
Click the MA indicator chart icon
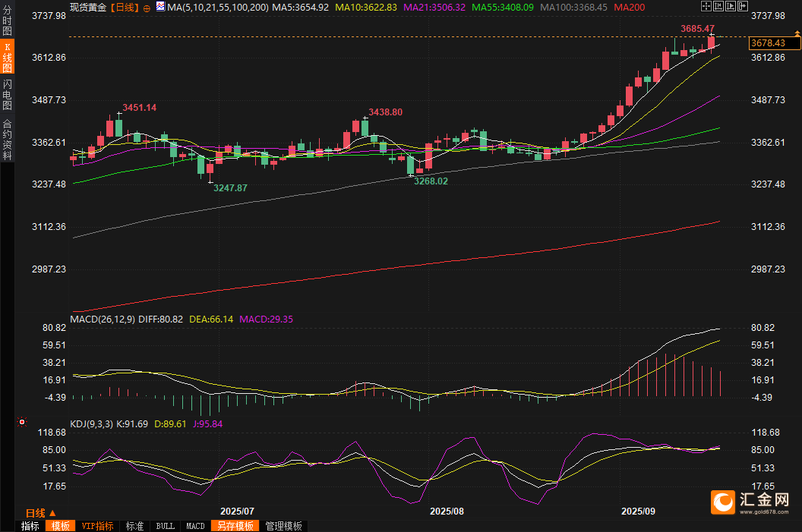160,7
